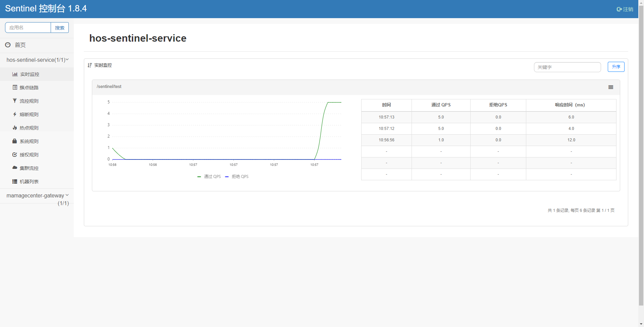The height and width of the screenshot is (327, 644).
Task: Click the sort icon beside 实时监控 title
Action: (x=89, y=65)
